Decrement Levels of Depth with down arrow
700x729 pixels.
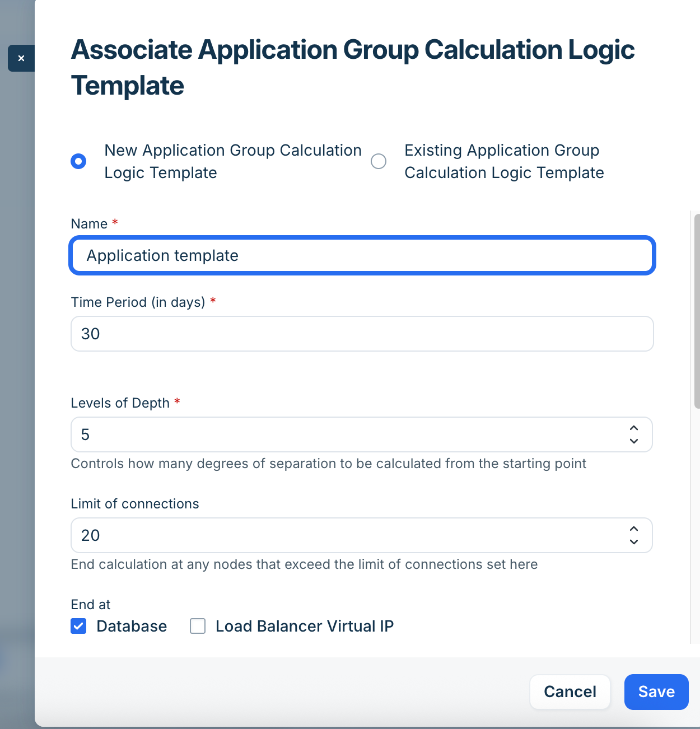click(634, 441)
